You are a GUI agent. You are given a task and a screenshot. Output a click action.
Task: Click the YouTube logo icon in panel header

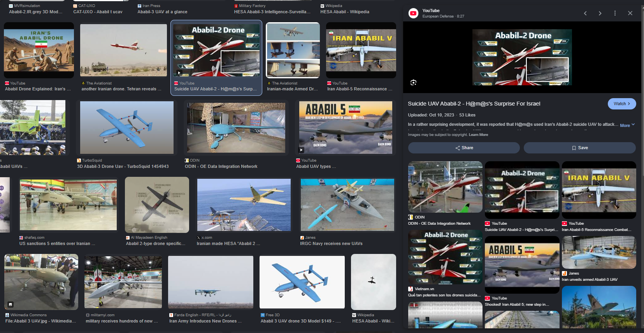(413, 13)
